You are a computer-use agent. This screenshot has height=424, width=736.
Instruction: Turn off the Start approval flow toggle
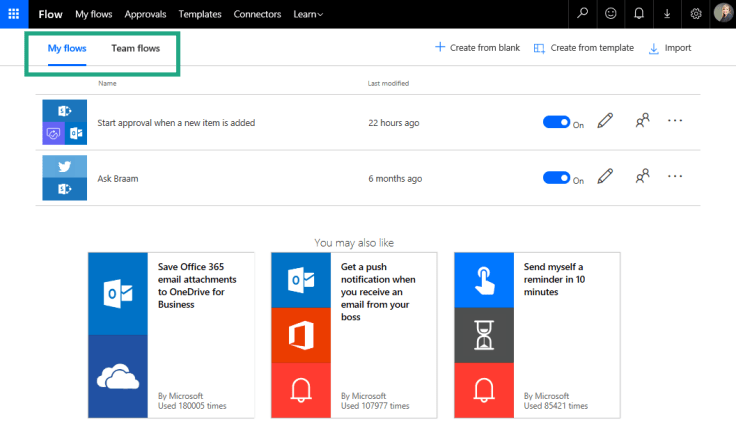click(x=556, y=122)
